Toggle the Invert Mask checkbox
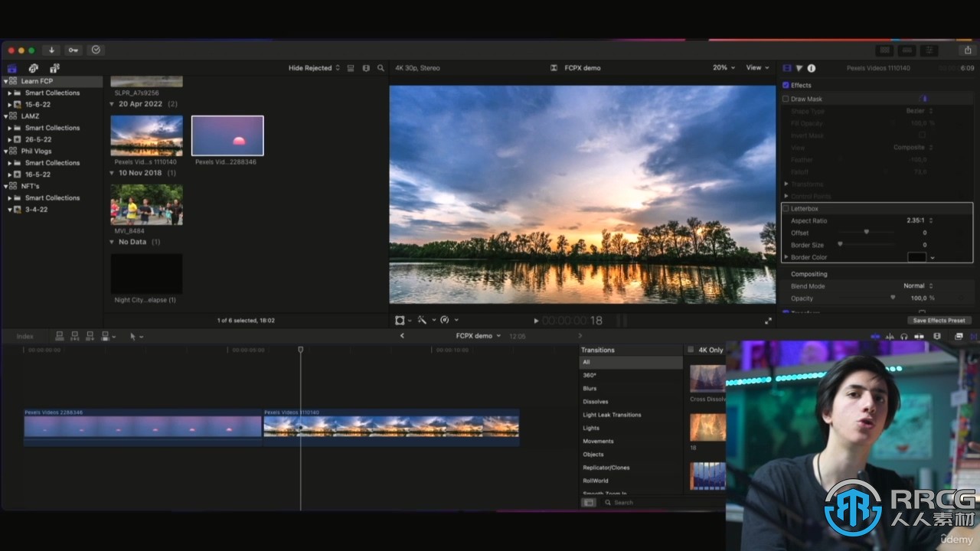 pos(922,135)
